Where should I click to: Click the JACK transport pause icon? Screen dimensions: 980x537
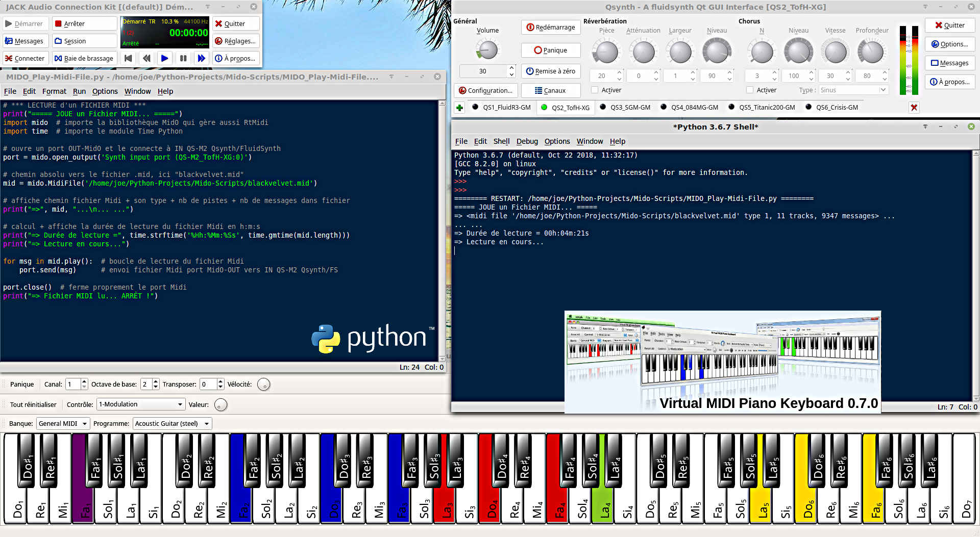[183, 58]
